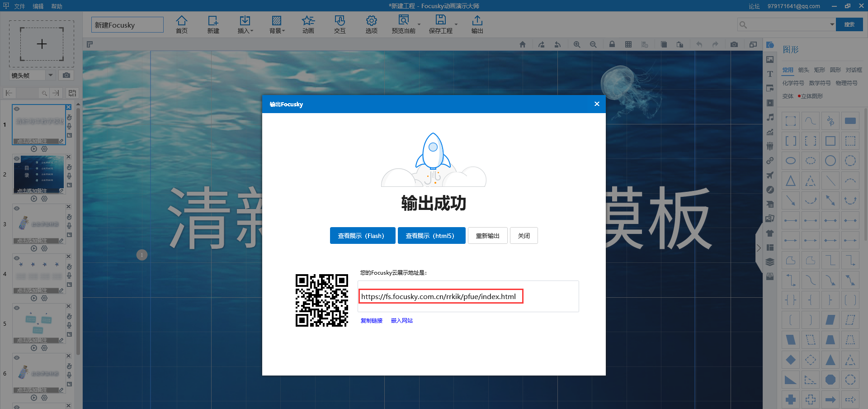868x409 pixels.
Task: Switch to the 立体图形 shapes tab
Action: (x=812, y=96)
